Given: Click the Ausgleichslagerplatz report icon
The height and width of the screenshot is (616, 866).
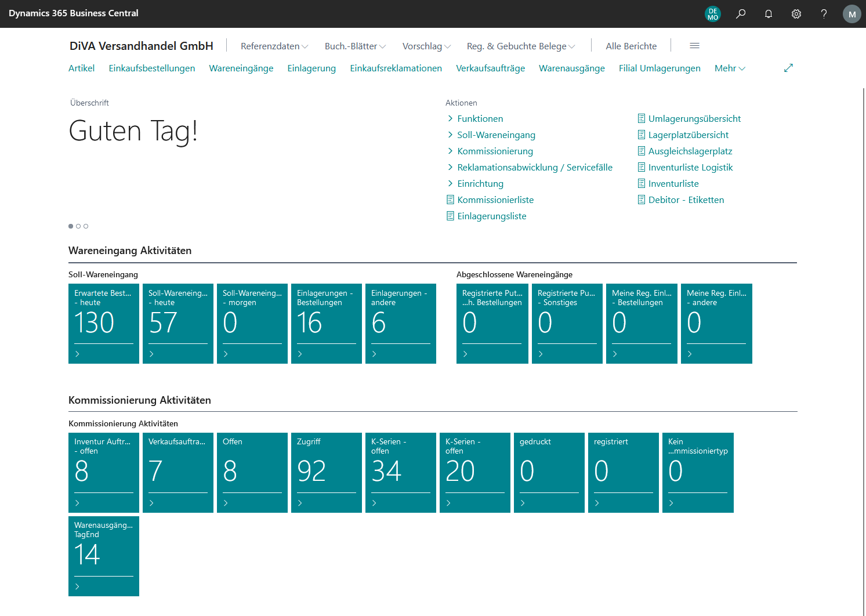Looking at the screenshot, I should (x=641, y=151).
